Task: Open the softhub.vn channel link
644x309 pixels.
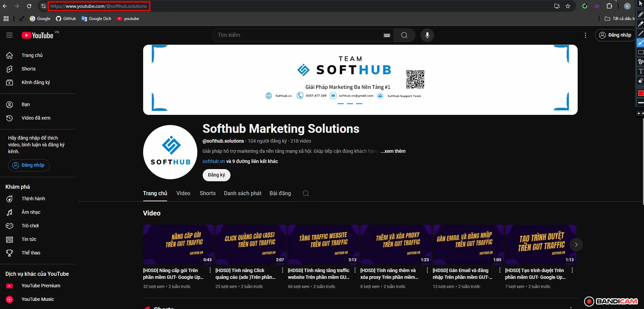Action: point(214,161)
